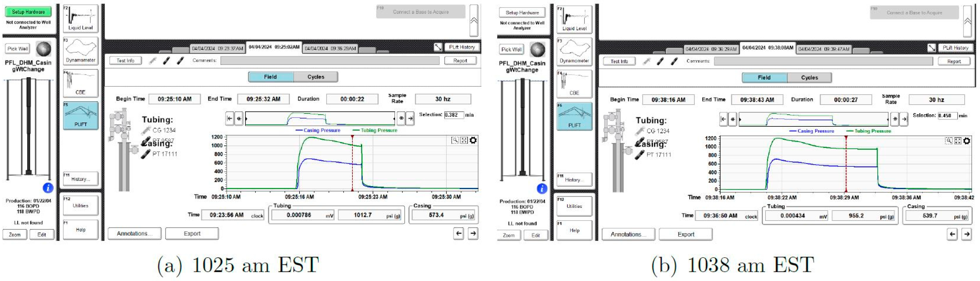The image size is (980, 281).
Task: Select PLIFT module in screenshot (a)
Action: pyautogui.click(x=81, y=115)
